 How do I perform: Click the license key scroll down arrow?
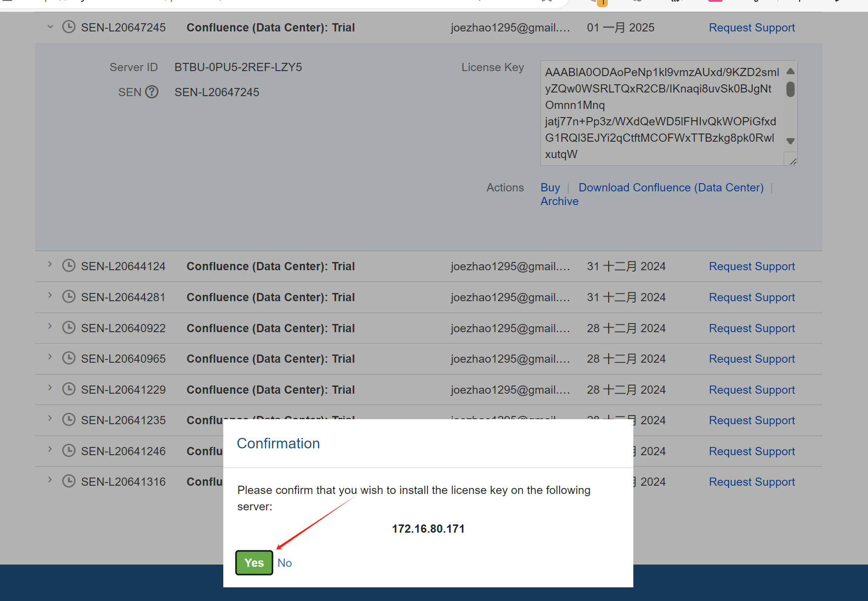click(x=791, y=141)
